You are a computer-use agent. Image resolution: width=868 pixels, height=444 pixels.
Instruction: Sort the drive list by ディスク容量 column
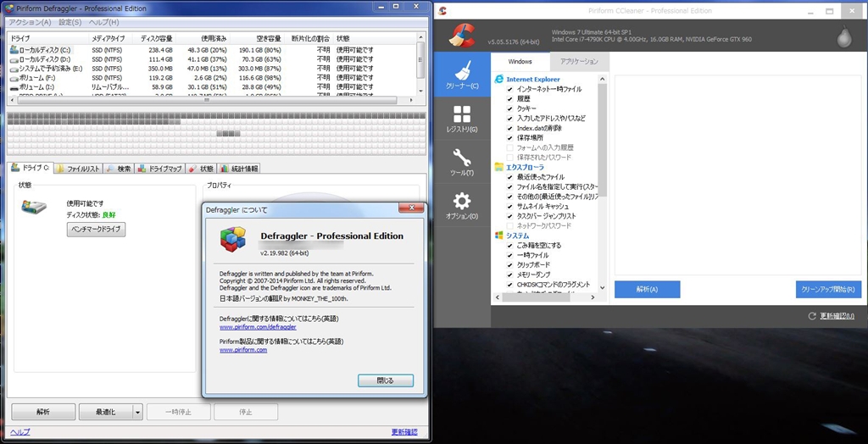tap(156, 39)
